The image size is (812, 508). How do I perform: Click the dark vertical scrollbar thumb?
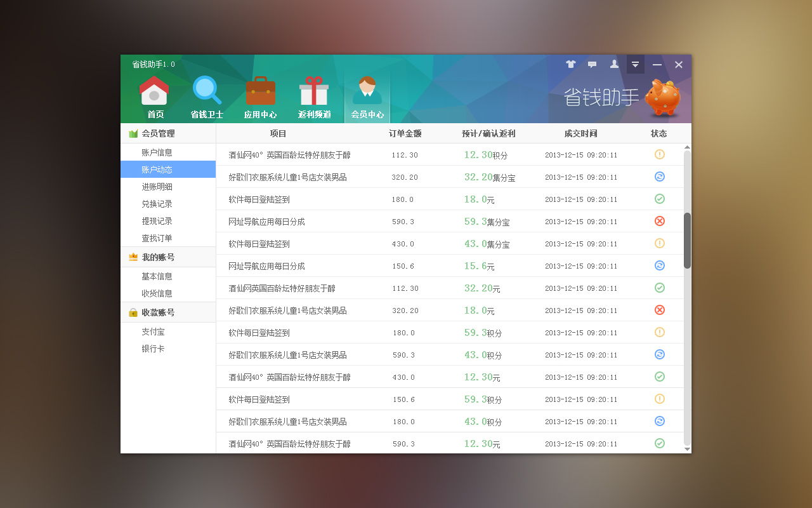[687, 241]
